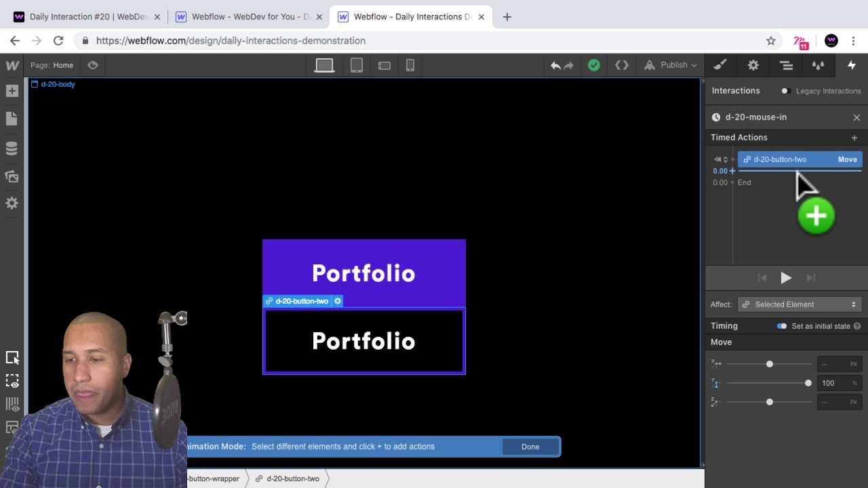Toggle Legacy Interactions switch
Screen dimensions: 868x488
[785, 91]
